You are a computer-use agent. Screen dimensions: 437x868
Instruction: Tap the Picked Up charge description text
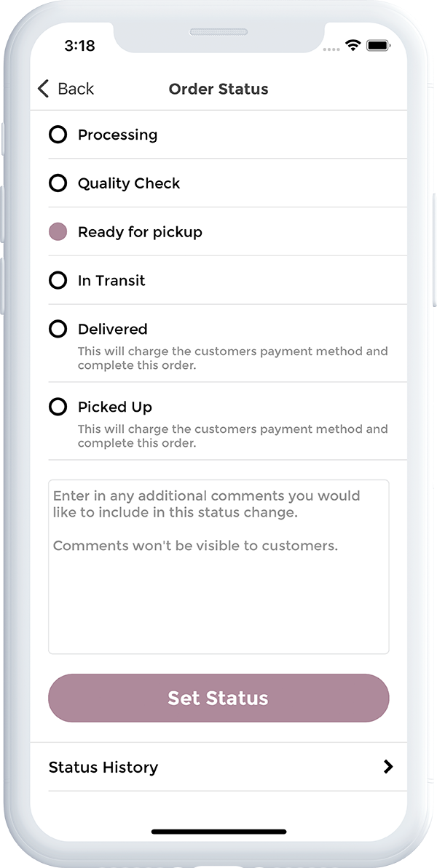(232, 436)
